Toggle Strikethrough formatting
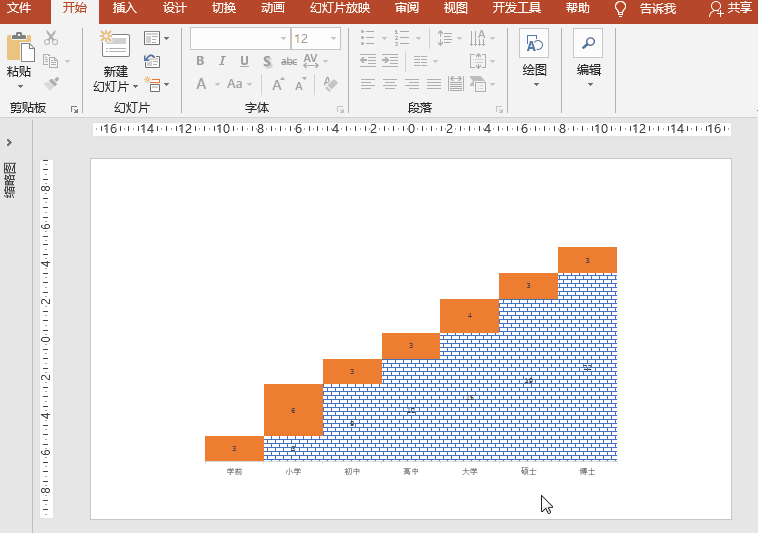 (289, 61)
